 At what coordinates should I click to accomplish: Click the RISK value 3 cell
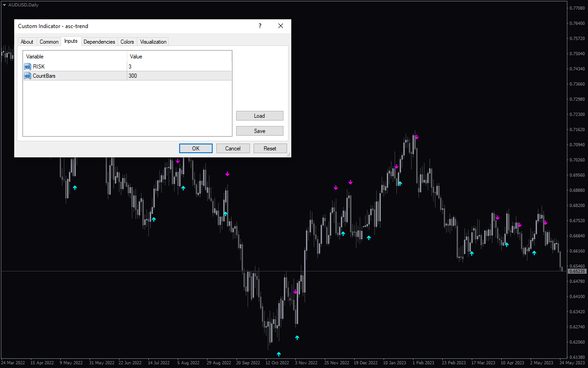(179, 67)
